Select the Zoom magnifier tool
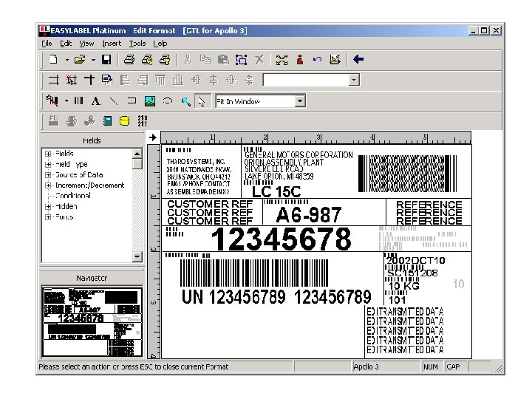The height and width of the screenshot is (399, 532). (x=185, y=101)
